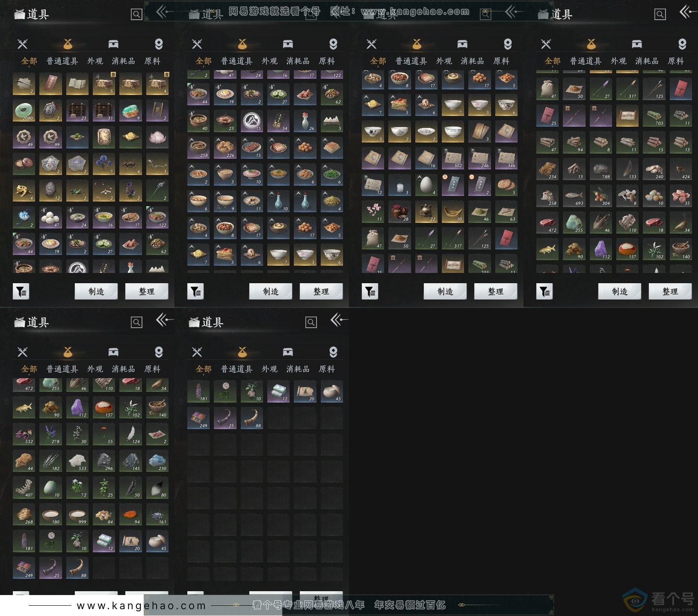
Task: Open the 消耗品 tab in the second top panel
Action: coord(298,61)
